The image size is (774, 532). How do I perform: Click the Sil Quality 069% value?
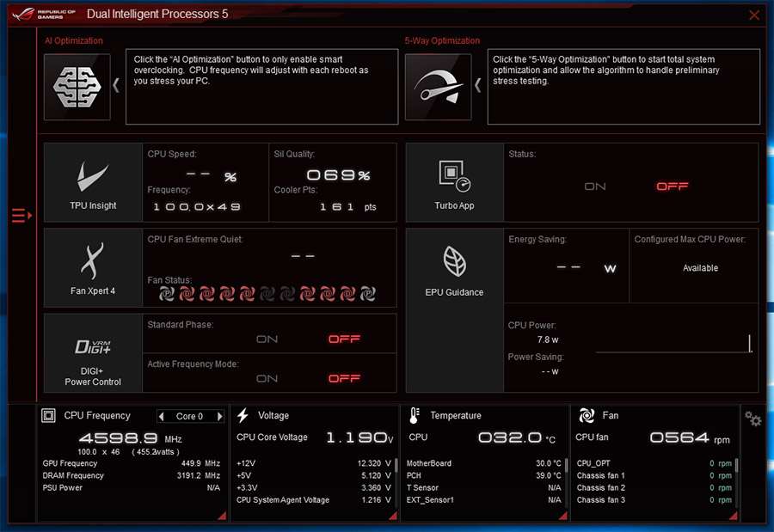tap(338, 175)
